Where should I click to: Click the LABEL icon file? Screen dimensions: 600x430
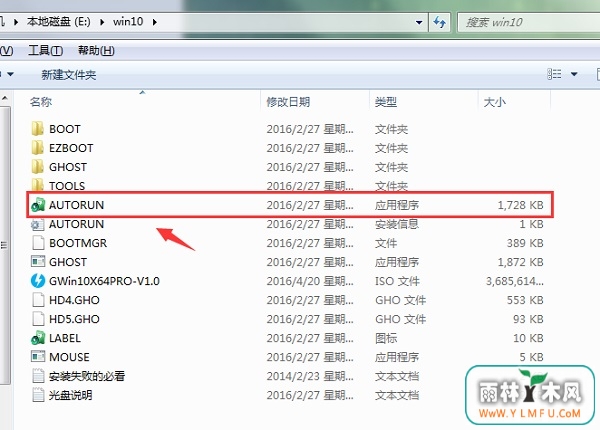38,338
